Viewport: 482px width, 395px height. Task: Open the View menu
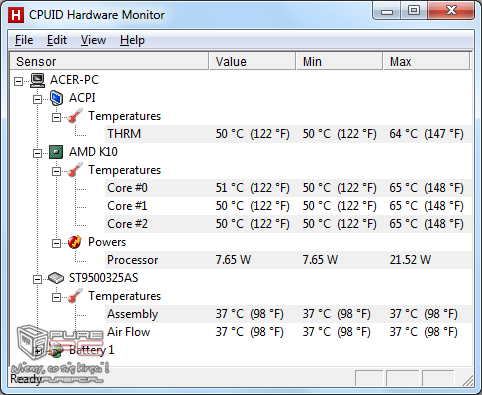[93, 40]
